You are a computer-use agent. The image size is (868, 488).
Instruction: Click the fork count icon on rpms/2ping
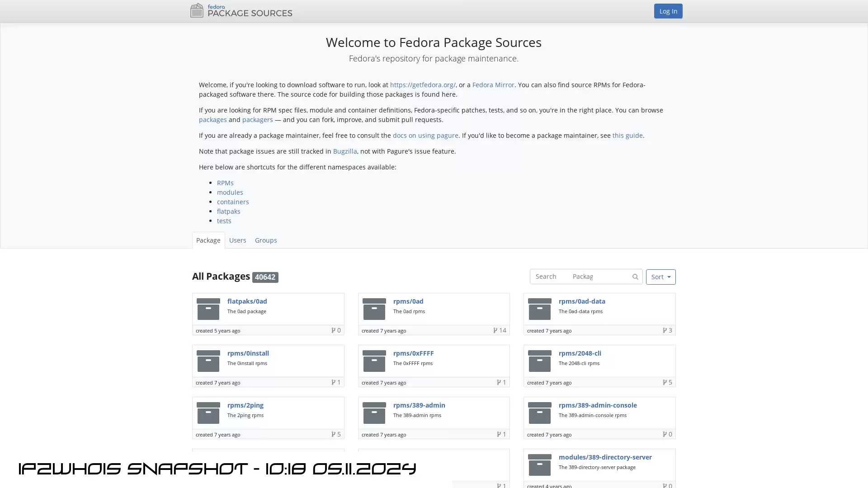pyautogui.click(x=333, y=434)
